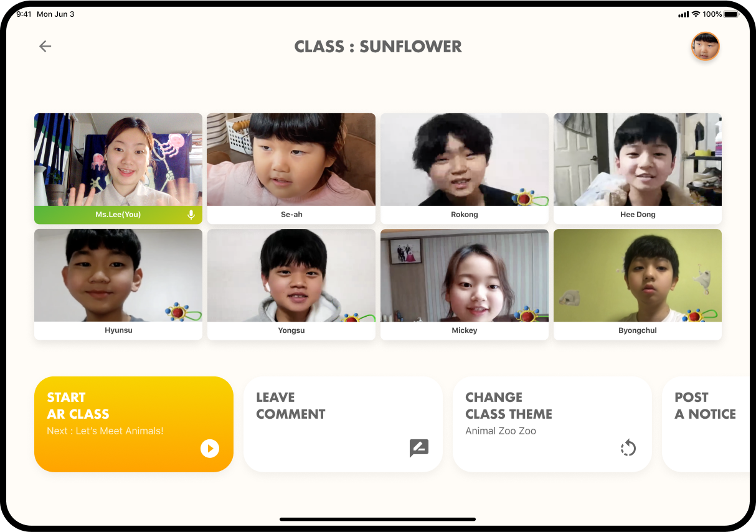Viewport: 756px width, 532px height.
Task: Tap the AR toy sticker on Byongchul's video
Action: click(699, 315)
